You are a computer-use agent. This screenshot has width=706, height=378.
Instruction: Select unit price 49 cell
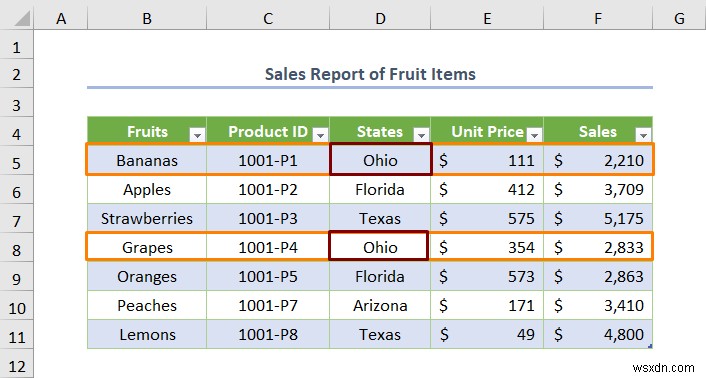(x=487, y=334)
